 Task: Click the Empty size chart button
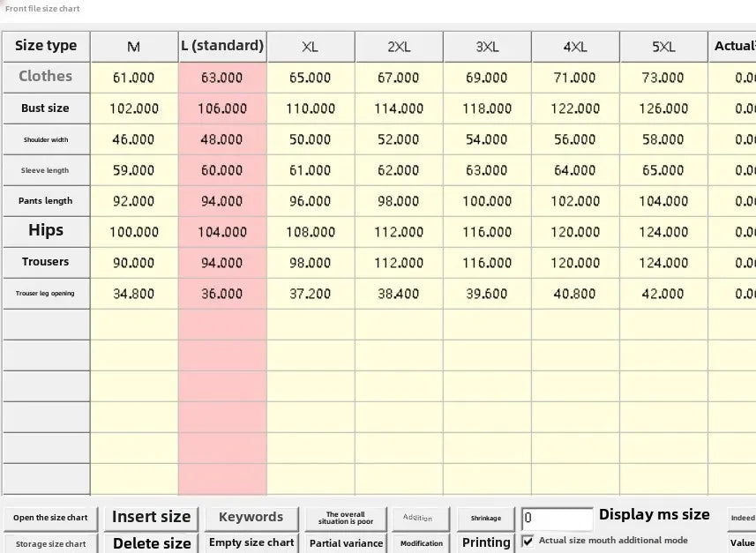251,542
